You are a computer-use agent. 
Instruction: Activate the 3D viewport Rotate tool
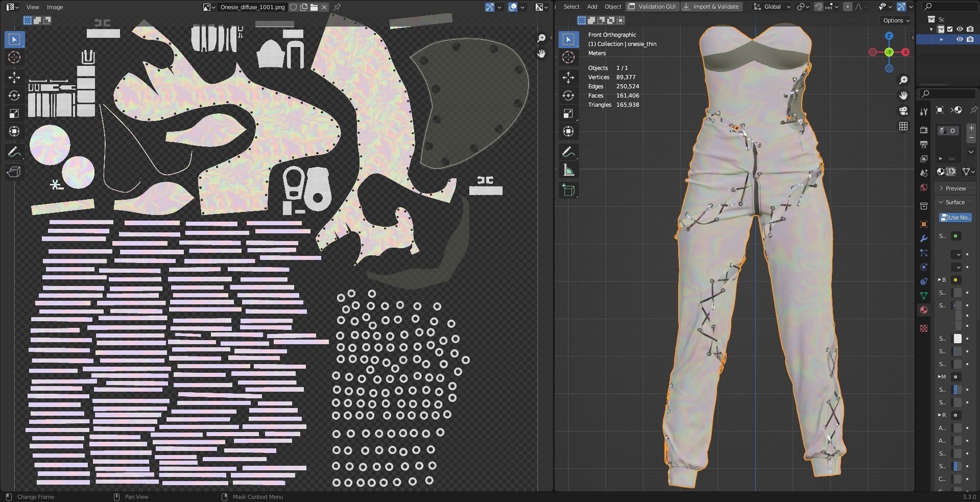(568, 95)
